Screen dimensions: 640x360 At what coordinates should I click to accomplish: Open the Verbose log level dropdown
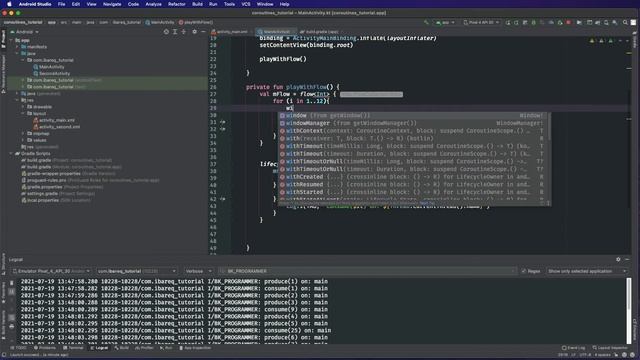[x=198, y=271]
